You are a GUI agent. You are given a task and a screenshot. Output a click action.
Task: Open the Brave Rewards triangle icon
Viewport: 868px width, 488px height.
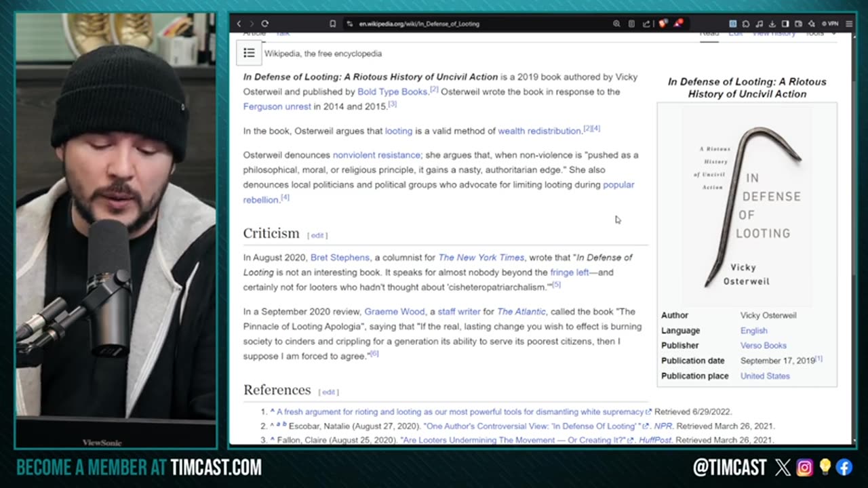tap(678, 24)
